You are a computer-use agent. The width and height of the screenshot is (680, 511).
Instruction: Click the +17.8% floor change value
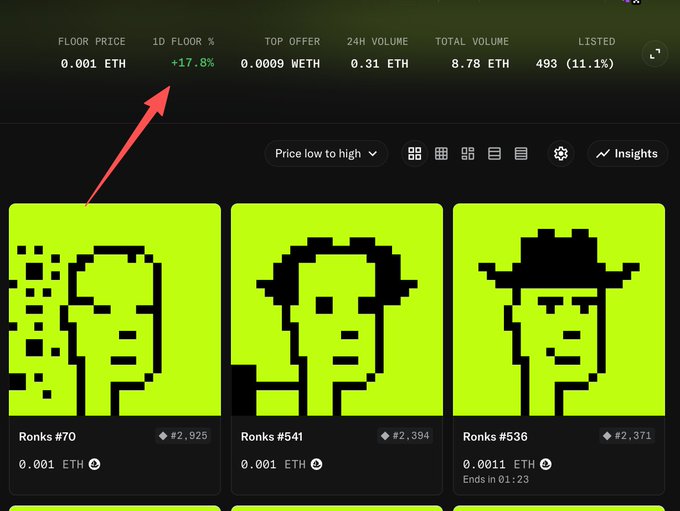click(x=193, y=63)
